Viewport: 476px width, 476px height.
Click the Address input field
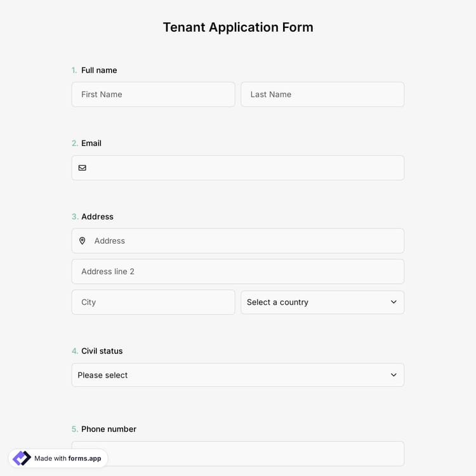click(x=244, y=241)
